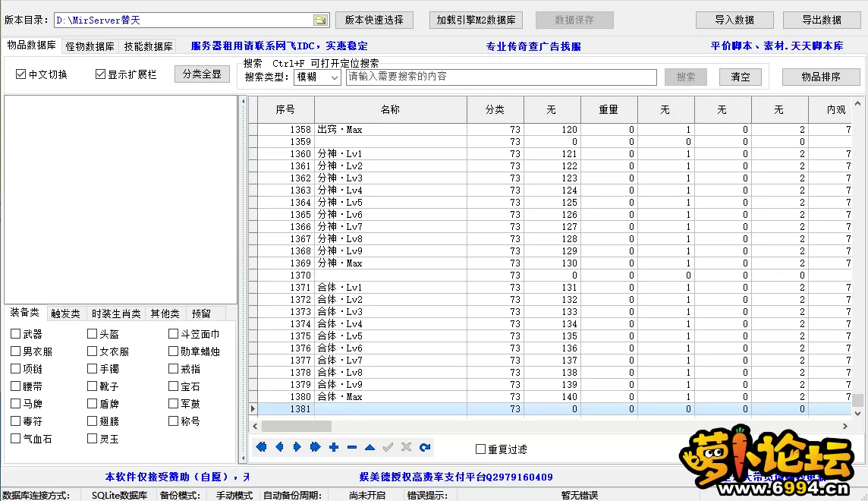Screen dimensions: 868x501
Task: Select cell 合体·Lv1
Action: point(391,288)
